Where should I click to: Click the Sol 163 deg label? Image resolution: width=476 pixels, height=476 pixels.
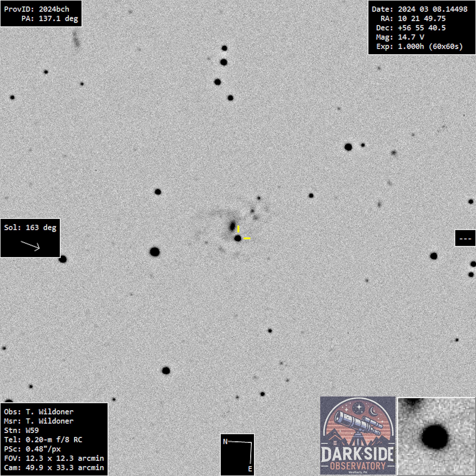[30, 227]
